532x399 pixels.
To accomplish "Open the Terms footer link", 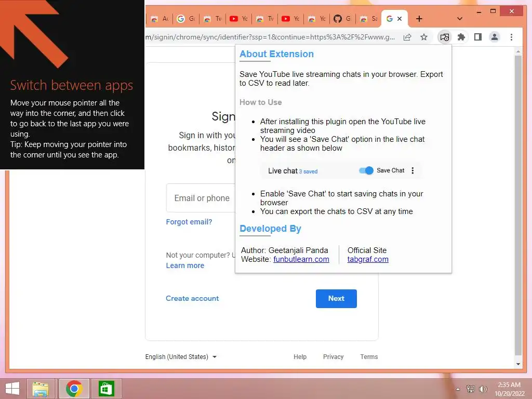I will pyautogui.click(x=369, y=357).
